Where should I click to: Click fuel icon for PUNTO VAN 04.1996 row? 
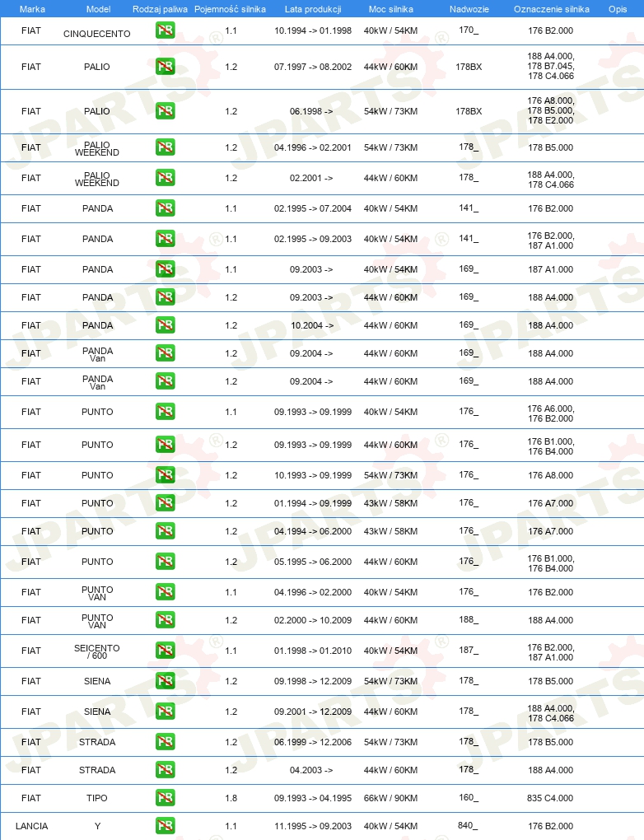click(165, 592)
